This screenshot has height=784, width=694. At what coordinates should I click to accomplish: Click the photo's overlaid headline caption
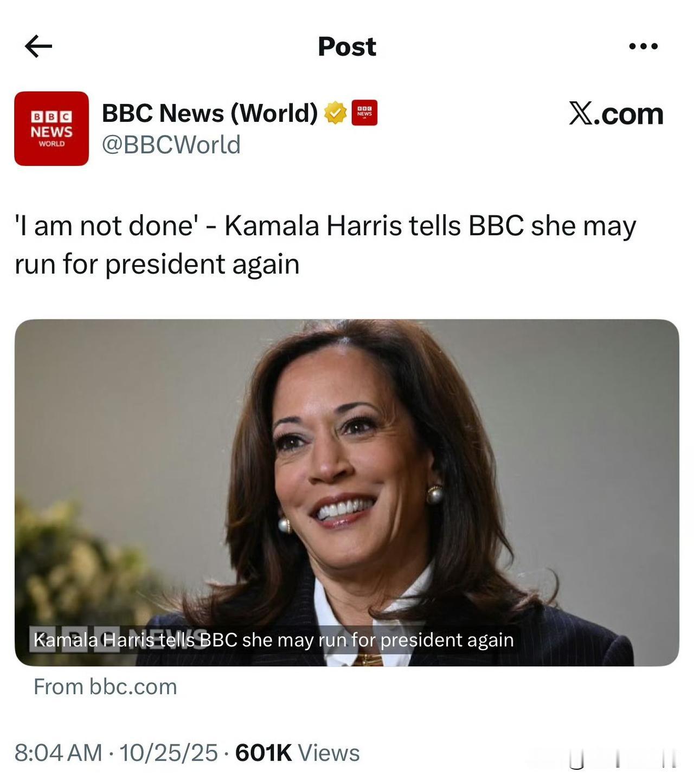[x=274, y=640]
